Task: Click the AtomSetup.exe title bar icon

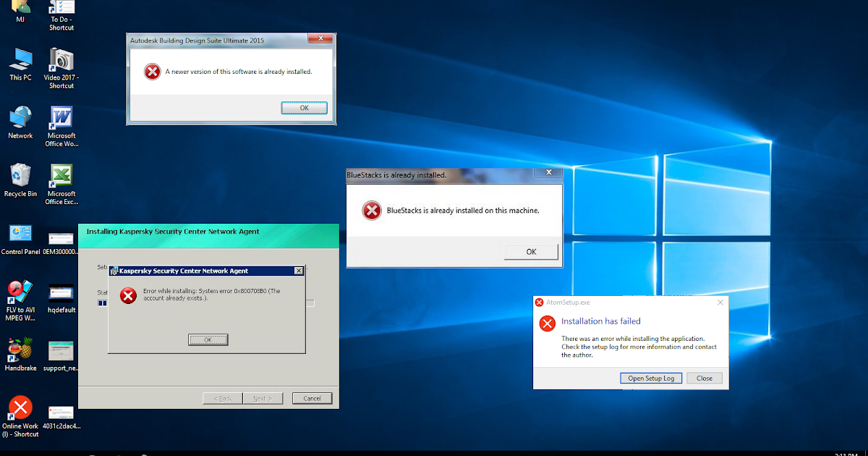Action: pyautogui.click(x=538, y=303)
